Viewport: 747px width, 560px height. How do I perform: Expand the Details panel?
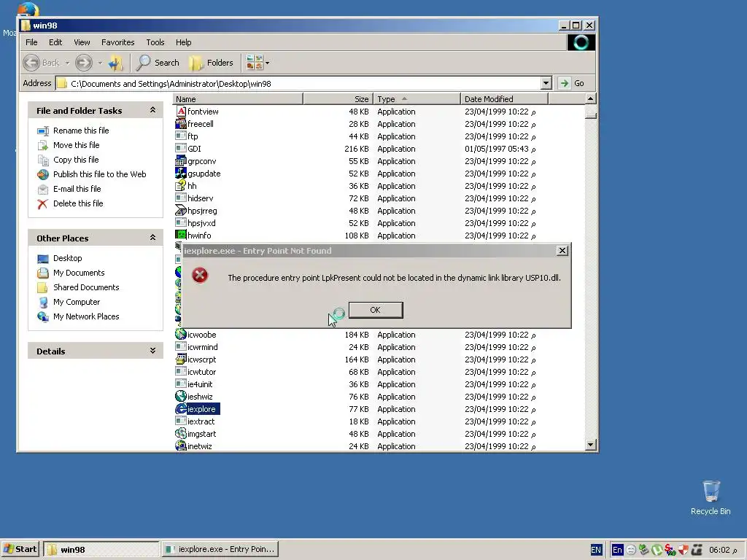click(x=152, y=351)
